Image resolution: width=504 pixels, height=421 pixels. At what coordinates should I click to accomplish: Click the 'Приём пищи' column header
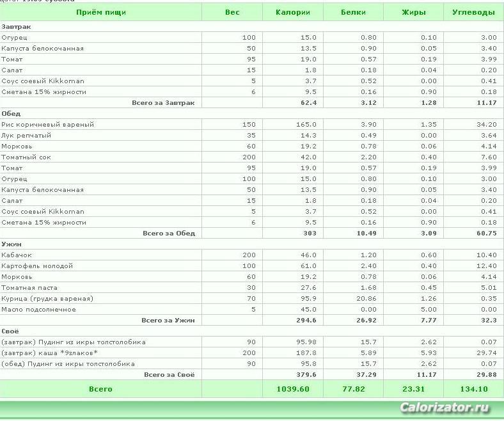pos(101,13)
